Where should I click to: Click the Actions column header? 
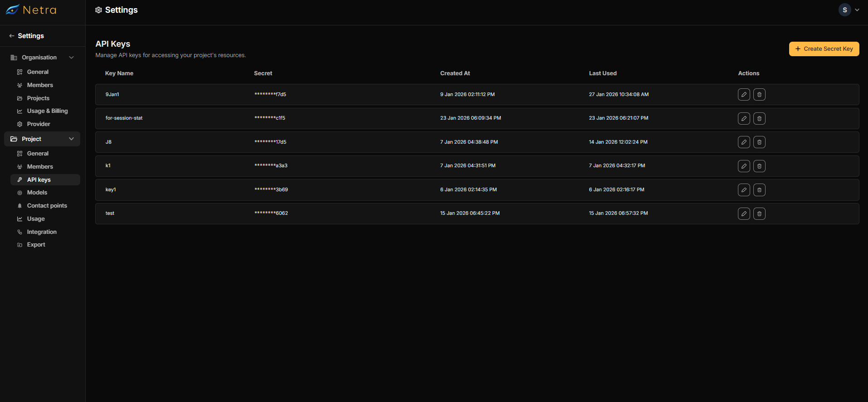(x=748, y=73)
